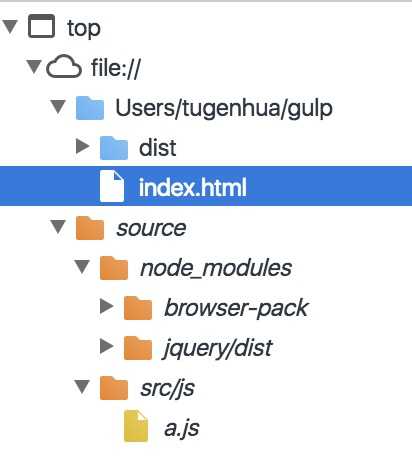Click the top frame window icon
Screen dimensions: 412x470
point(42,26)
